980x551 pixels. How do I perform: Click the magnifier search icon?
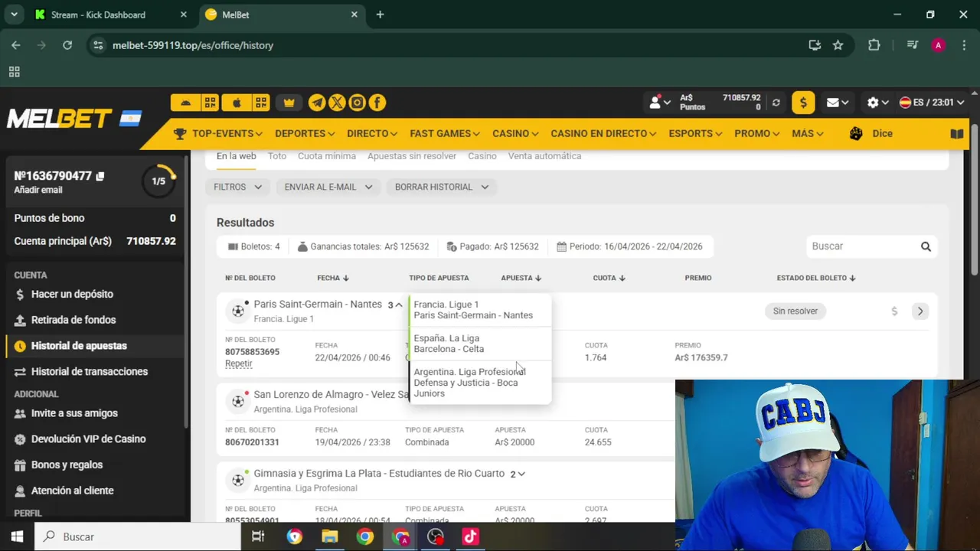click(x=926, y=246)
